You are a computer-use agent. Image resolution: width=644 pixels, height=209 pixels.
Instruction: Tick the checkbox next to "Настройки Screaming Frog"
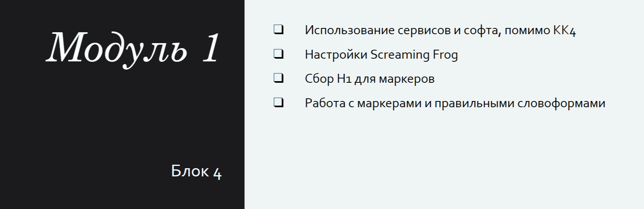(x=278, y=54)
